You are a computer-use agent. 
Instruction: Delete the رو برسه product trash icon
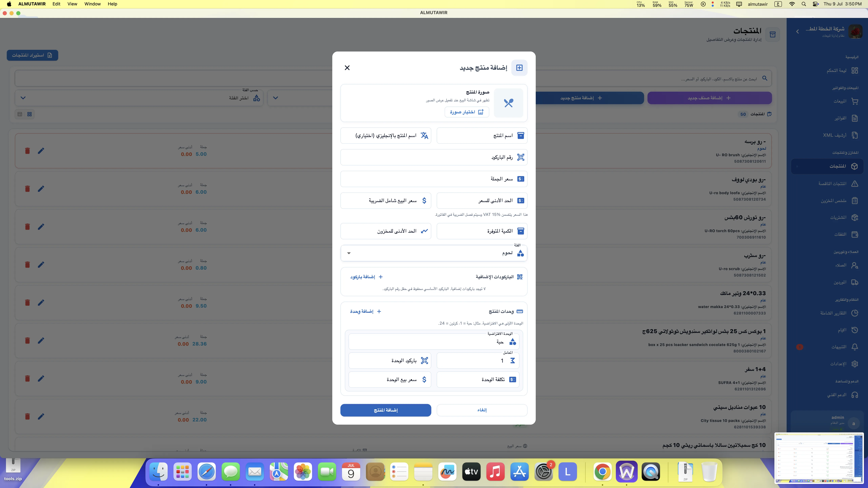point(28,151)
